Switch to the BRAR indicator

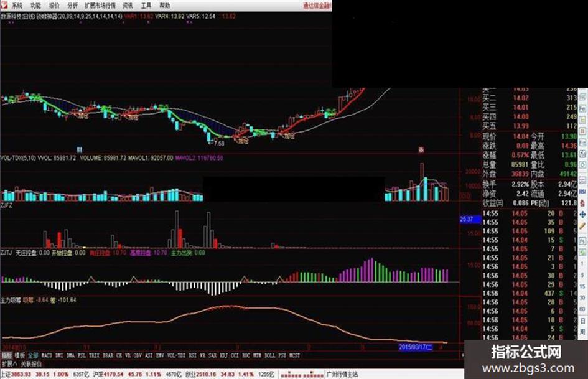point(108,355)
